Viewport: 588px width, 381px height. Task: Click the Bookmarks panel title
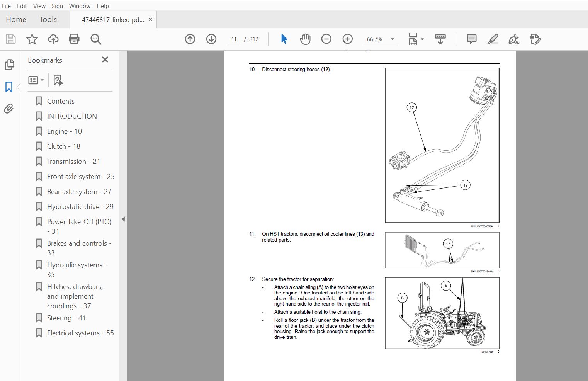pos(45,60)
